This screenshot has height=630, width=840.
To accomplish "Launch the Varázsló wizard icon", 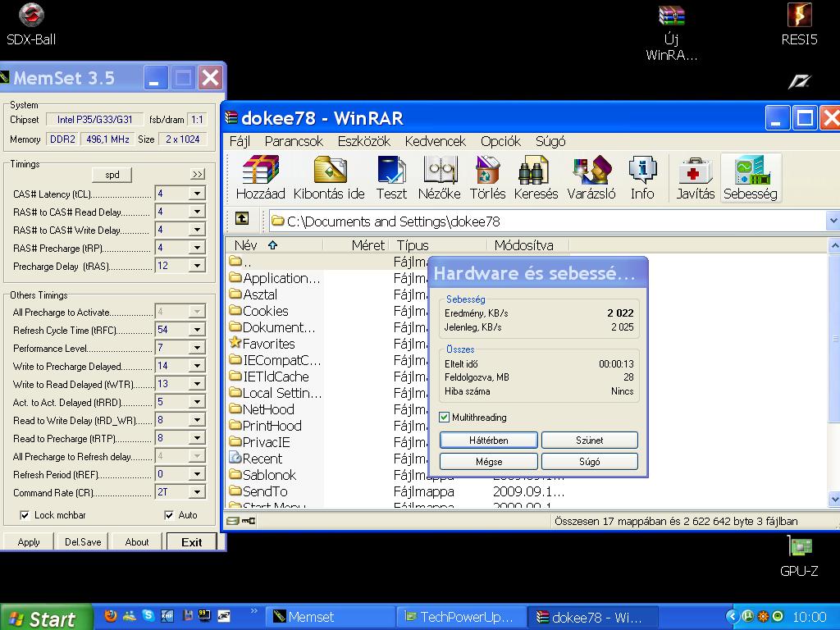I will point(591,177).
